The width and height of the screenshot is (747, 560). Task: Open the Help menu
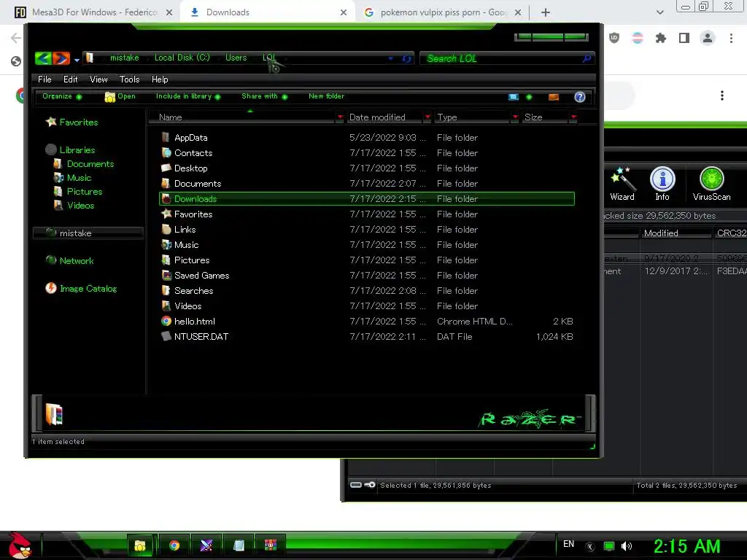[x=160, y=79]
